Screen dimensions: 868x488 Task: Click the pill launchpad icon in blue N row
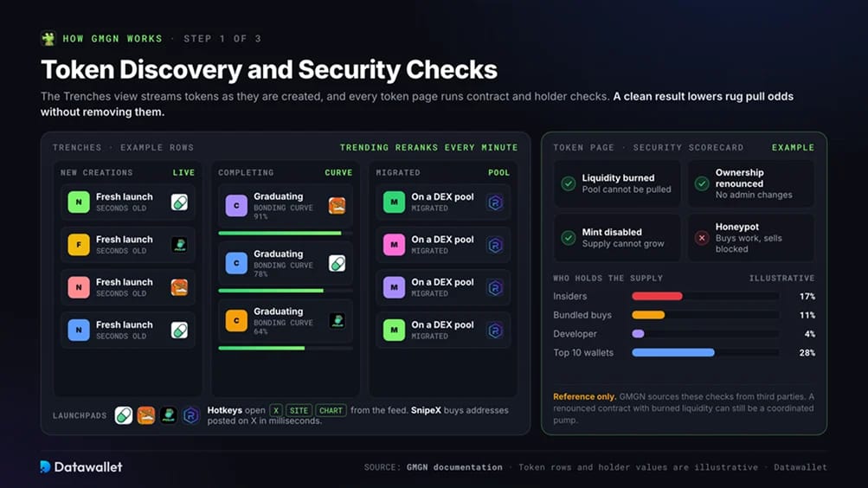179,330
